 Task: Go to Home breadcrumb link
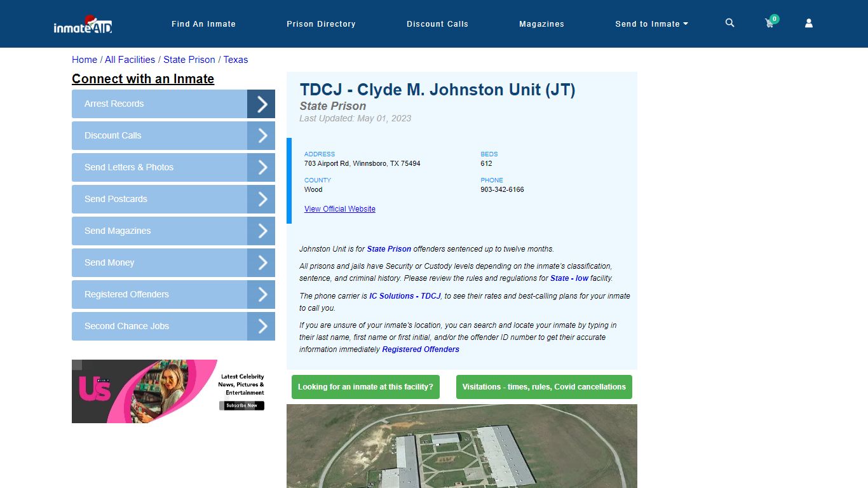(85, 60)
